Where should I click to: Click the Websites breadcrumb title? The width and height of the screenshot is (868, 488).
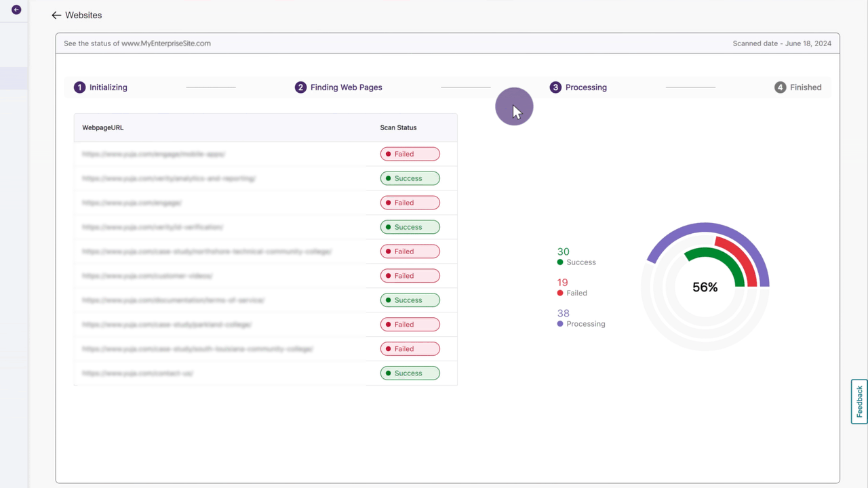click(83, 16)
